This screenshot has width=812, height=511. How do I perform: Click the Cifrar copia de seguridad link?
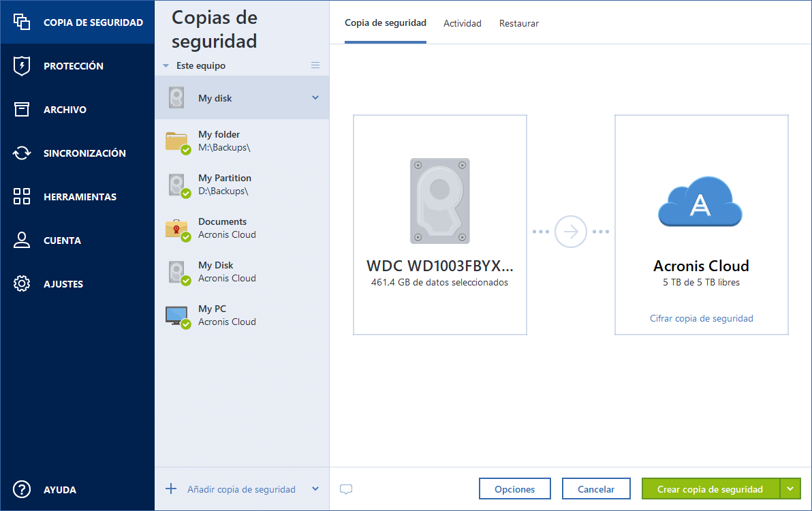click(x=701, y=318)
